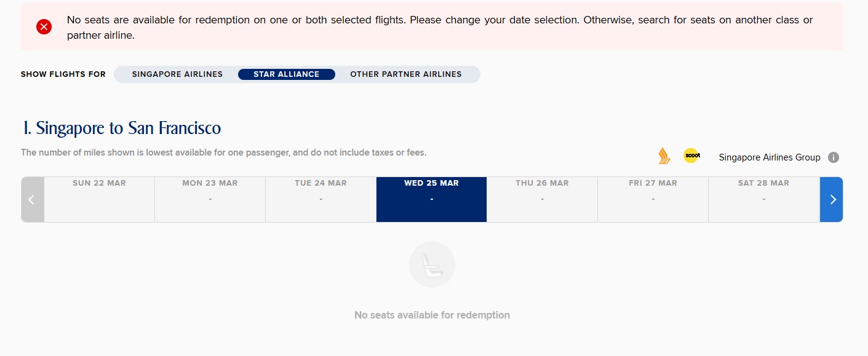Click Singapore to San Francisco heading
The height and width of the screenshot is (356, 868).
pyautogui.click(x=122, y=128)
